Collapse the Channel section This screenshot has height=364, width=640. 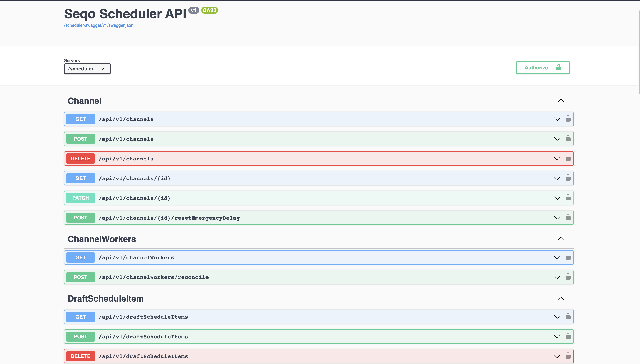pyautogui.click(x=560, y=101)
